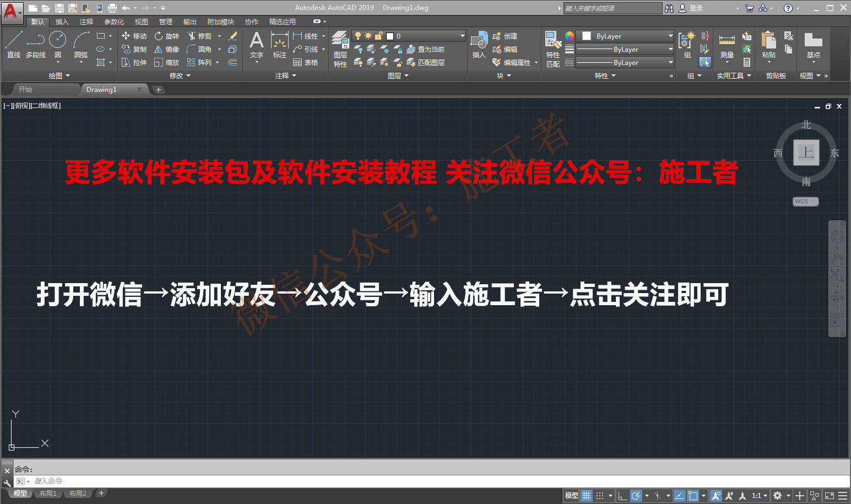Screen dimensions: 851x504
Task: Expand the Modify (修改) panel
Action: 180,75
